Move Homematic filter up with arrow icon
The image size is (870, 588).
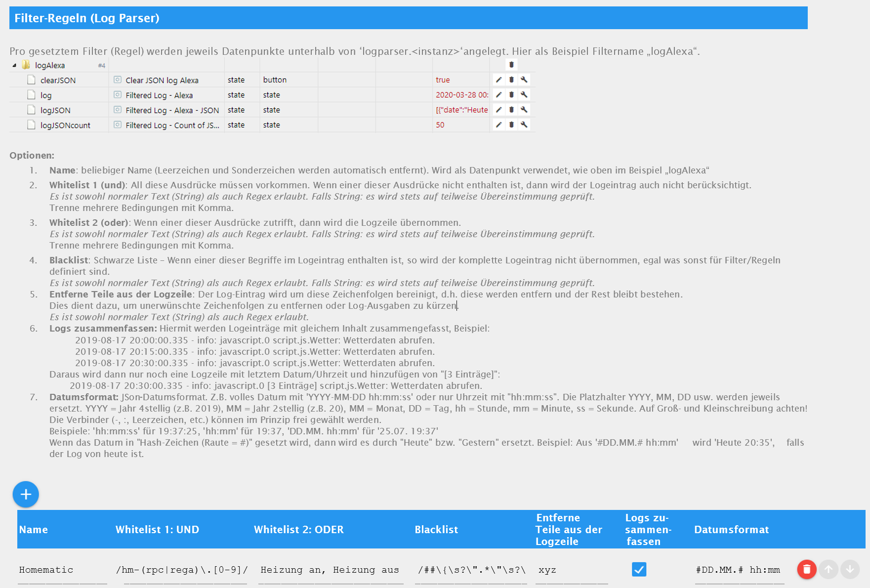(829, 569)
